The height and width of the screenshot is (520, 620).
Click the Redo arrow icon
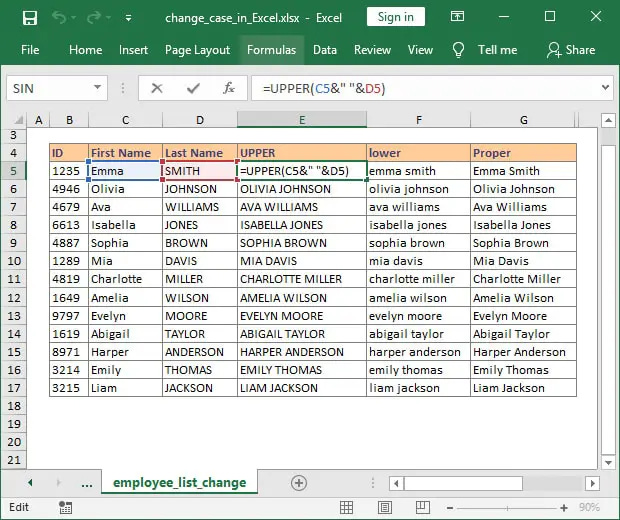(94, 18)
